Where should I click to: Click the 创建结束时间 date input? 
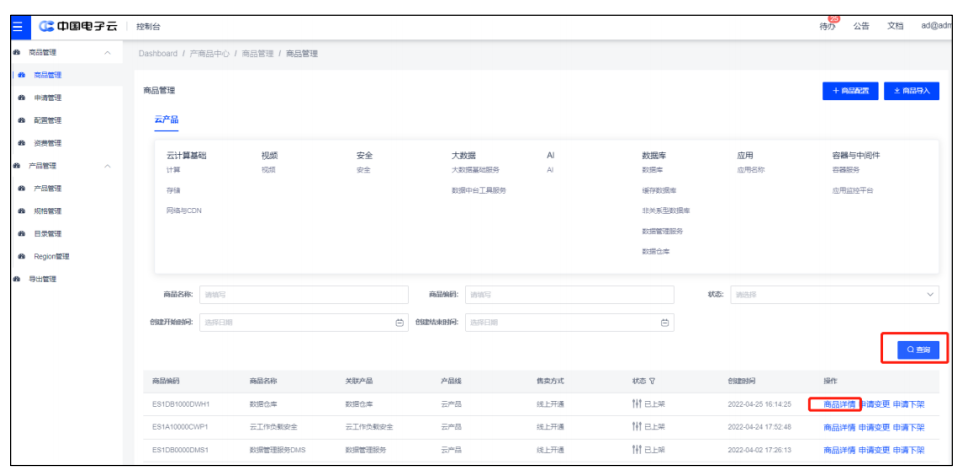[569, 323]
